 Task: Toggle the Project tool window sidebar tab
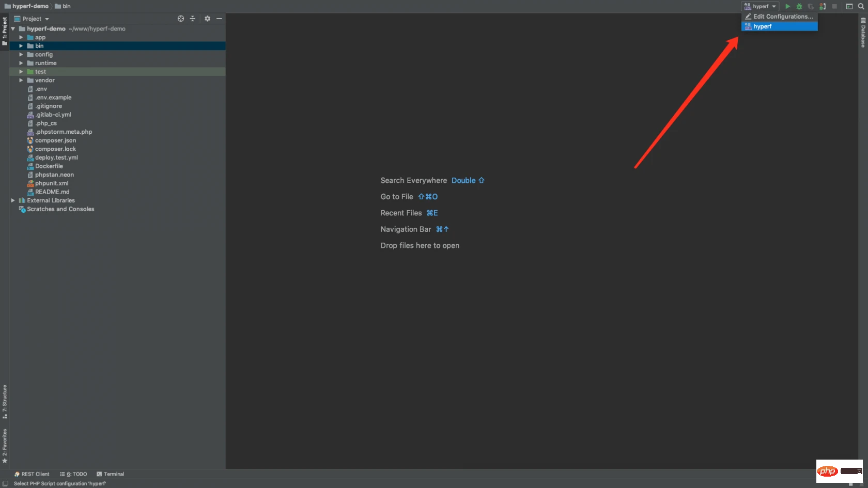pyautogui.click(x=5, y=31)
